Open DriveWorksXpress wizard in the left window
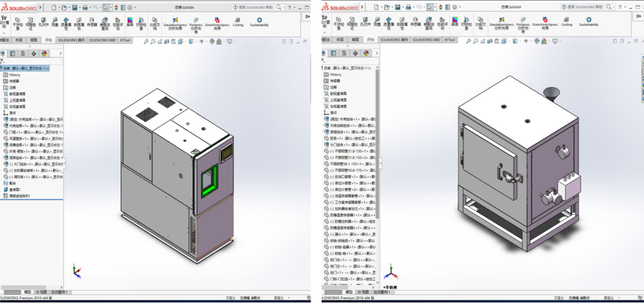 pyautogui.click(x=218, y=24)
